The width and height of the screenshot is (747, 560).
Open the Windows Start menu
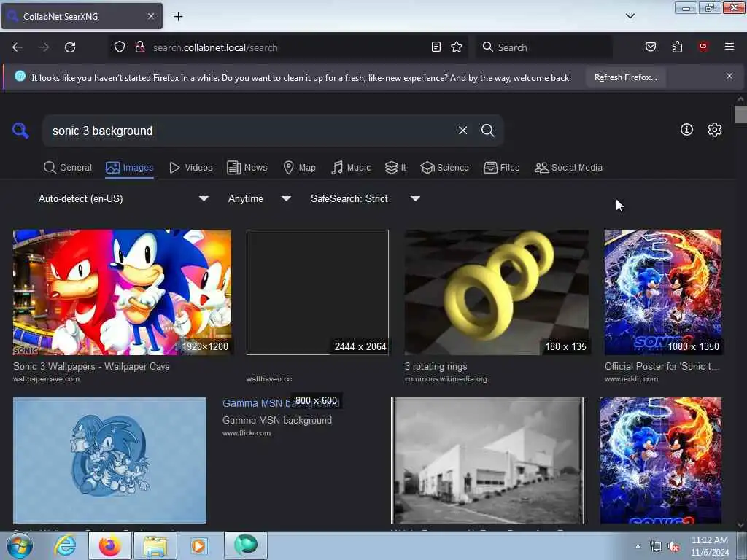[x=20, y=545]
